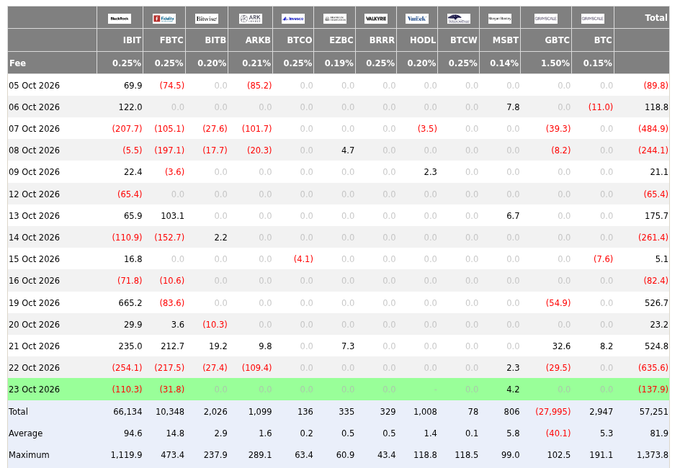Click the Morgan Stanley logo above MSBT

[500, 19]
